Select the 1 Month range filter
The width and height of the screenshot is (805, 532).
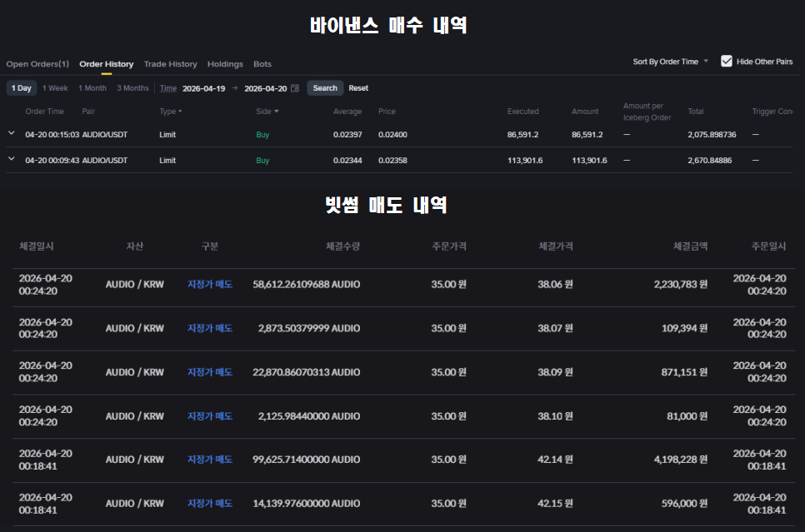(92, 88)
